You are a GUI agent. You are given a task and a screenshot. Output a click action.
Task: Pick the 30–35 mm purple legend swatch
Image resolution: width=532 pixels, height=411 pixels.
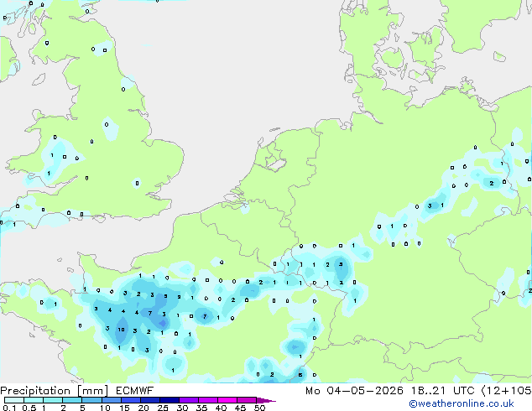click(x=188, y=400)
